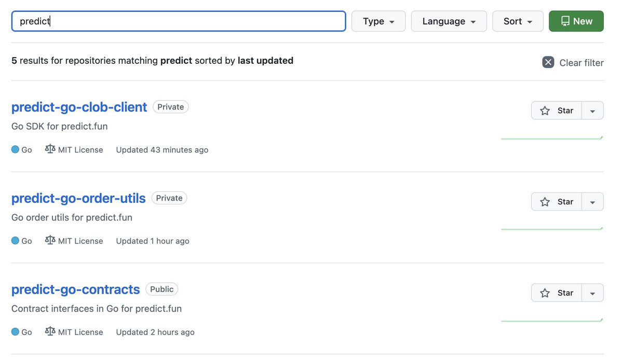Click the green New repository button
The height and width of the screenshot is (364, 623).
click(576, 21)
